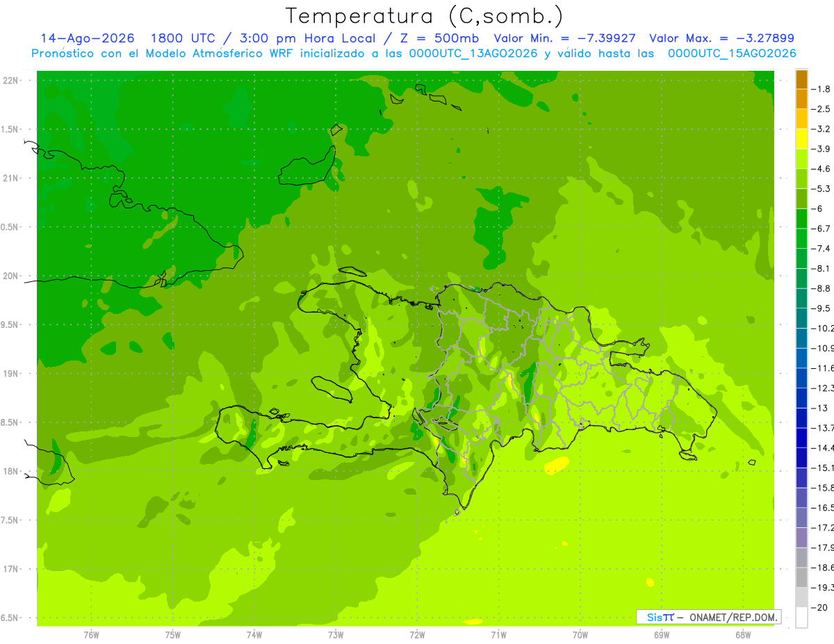The width and height of the screenshot is (834, 644).
Task: Pick the teal swatch between -9.5 and -10.2
Action: click(801, 319)
